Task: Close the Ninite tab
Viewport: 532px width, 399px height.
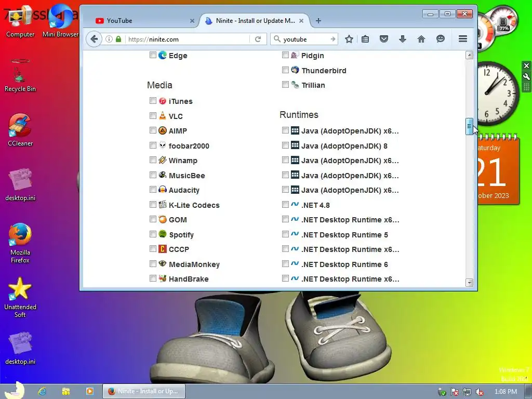Action: click(301, 21)
